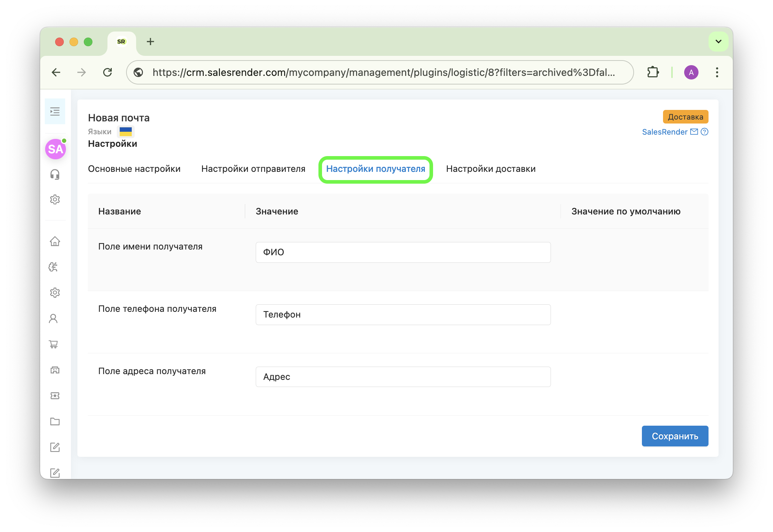Click the envelope icon beside SalesRender
The image size is (773, 532).
[694, 132]
